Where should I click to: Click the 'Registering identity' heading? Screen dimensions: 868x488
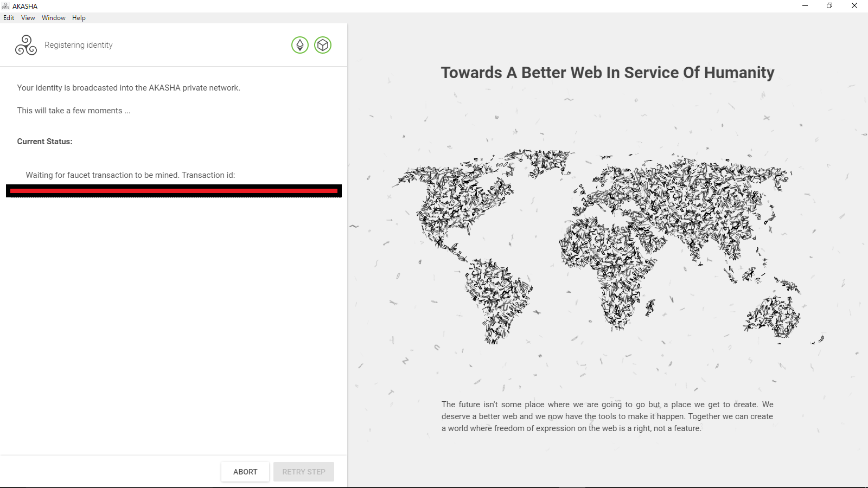tap(79, 45)
